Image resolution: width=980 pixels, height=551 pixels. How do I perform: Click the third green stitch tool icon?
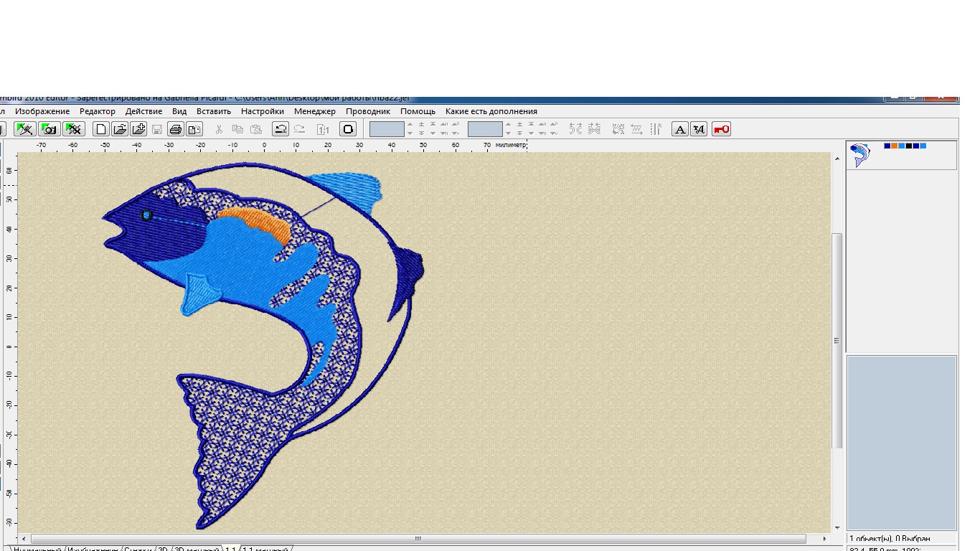[x=73, y=129]
